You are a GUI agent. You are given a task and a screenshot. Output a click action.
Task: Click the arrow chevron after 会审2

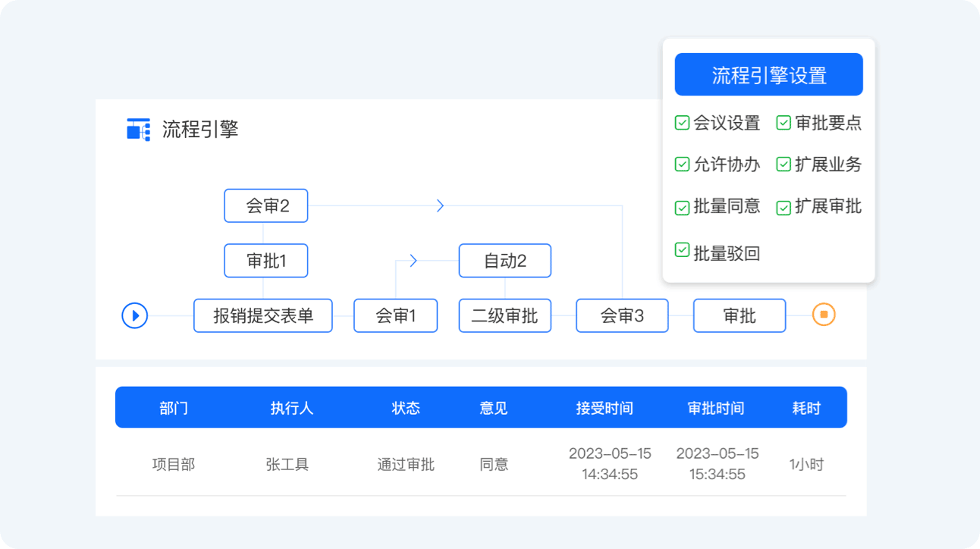pyautogui.click(x=440, y=205)
